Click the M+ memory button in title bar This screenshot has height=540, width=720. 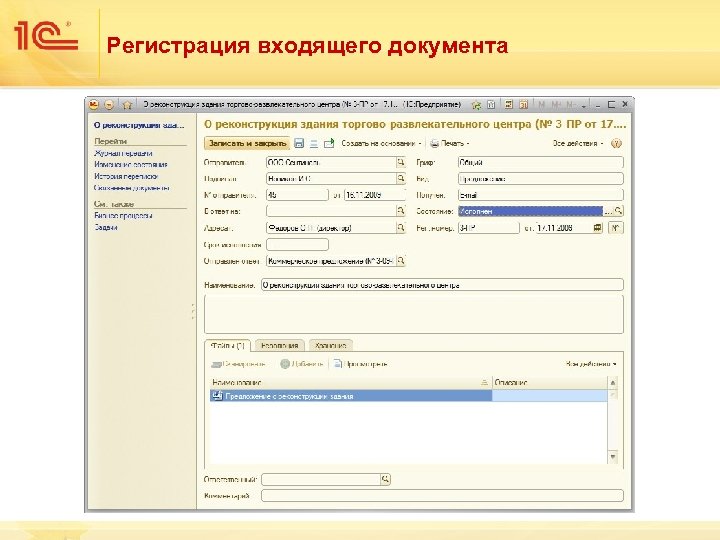tap(557, 105)
